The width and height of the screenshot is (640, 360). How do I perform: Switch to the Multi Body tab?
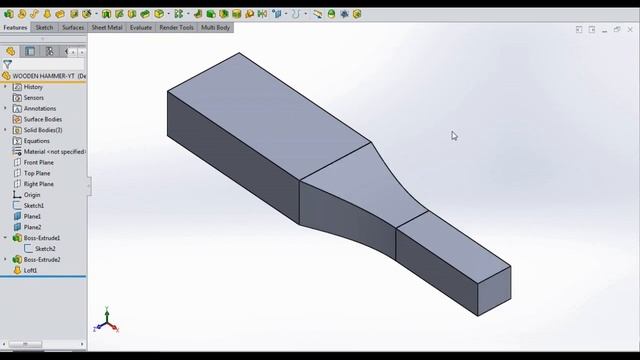click(216, 28)
